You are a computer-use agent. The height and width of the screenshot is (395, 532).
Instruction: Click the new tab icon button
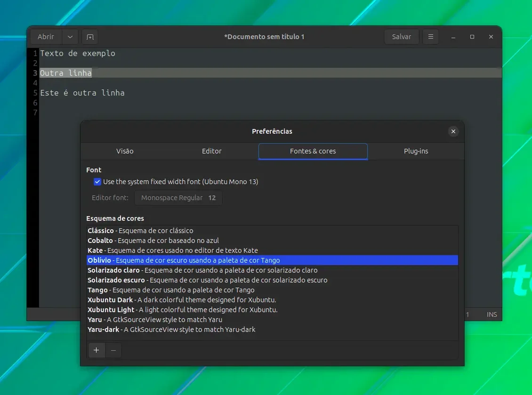click(x=90, y=37)
